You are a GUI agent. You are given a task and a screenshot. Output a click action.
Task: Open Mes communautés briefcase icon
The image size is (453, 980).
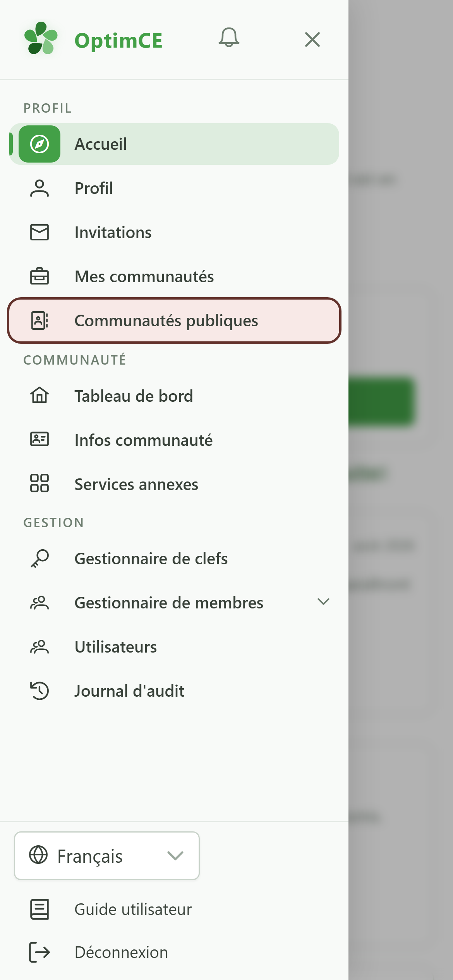[x=39, y=276]
